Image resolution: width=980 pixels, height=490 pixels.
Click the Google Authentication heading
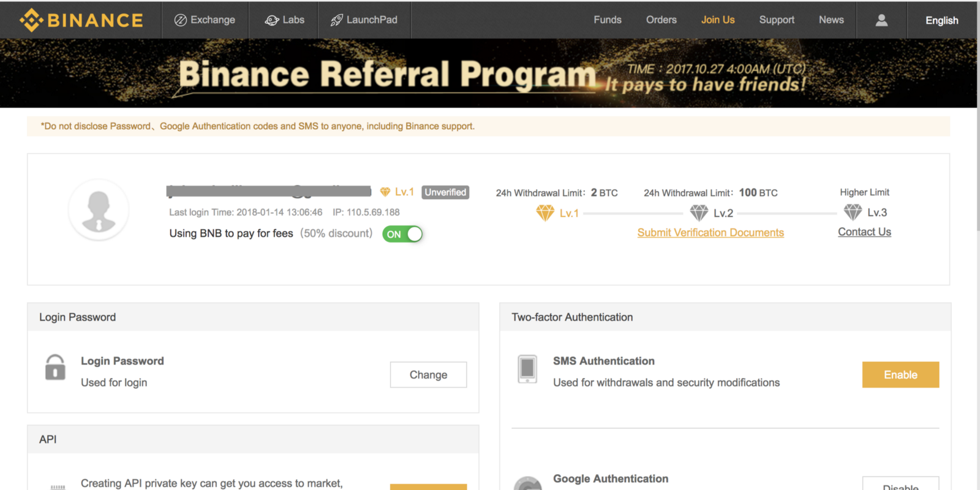pyautogui.click(x=611, y=479)
